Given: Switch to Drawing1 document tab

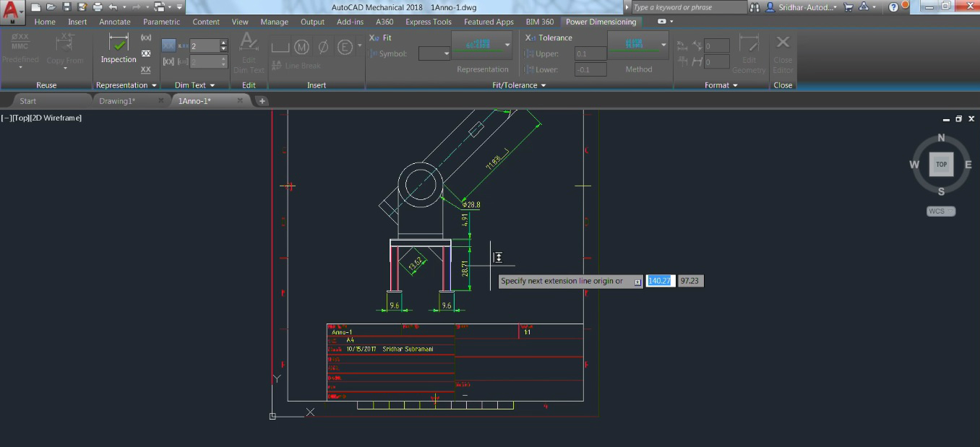Looking at the screenshot, I should pos(117,101).
